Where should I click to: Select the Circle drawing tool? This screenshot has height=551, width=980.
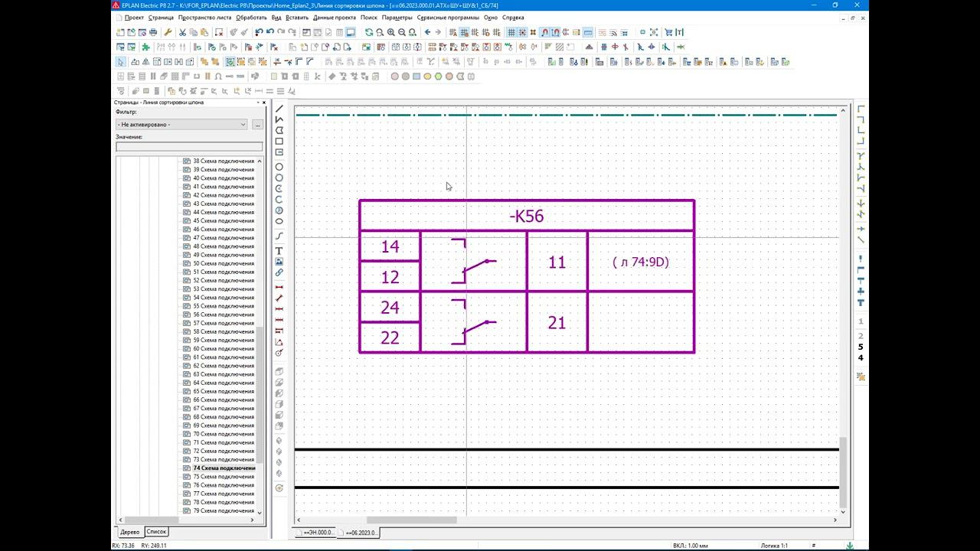click(x=279, y=167)
